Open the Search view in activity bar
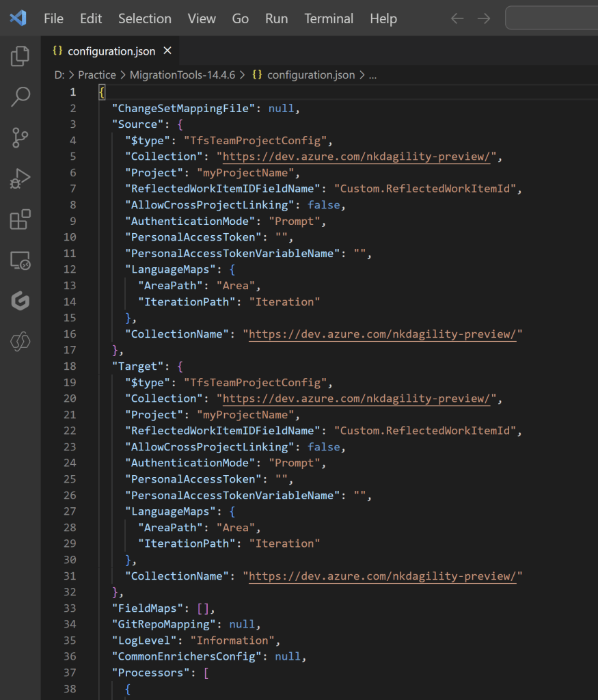598x700 pixels. point(20,96)
